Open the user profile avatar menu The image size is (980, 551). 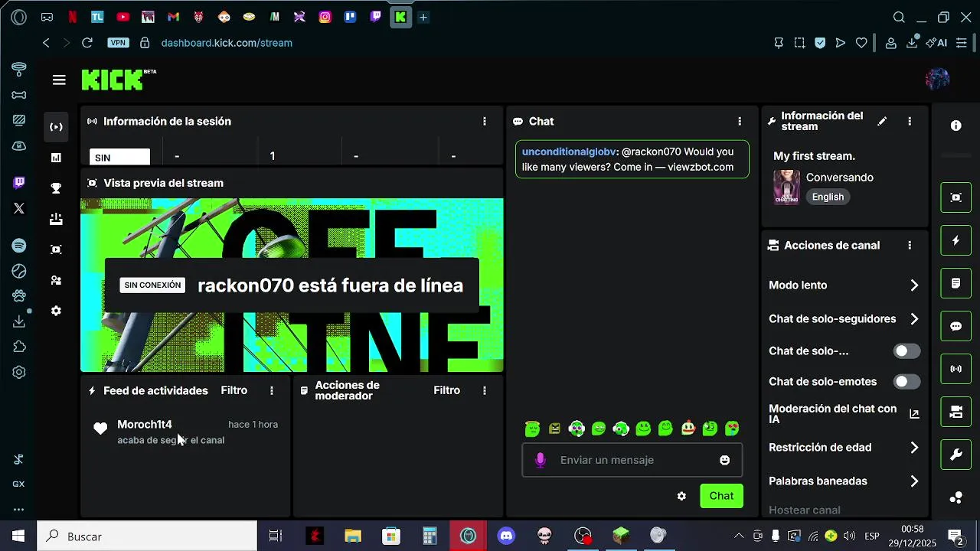coord(937,79)
